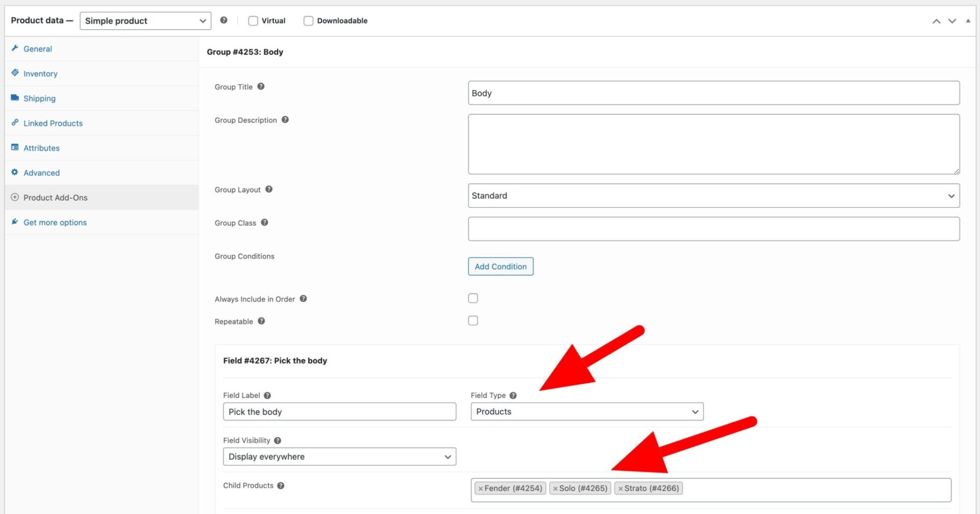The width and height of the screenshot is (980, 514).
Task: Click help icon beside Field Label
Action: [267, 396]
